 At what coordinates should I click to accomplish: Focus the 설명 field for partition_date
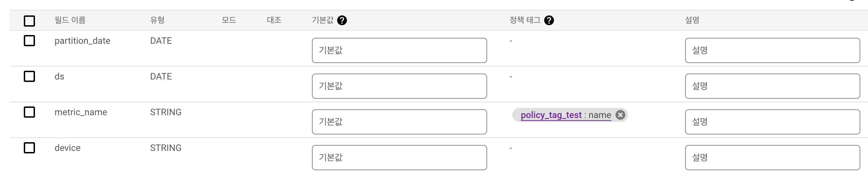pyautogui.click(x=773, y=50)
